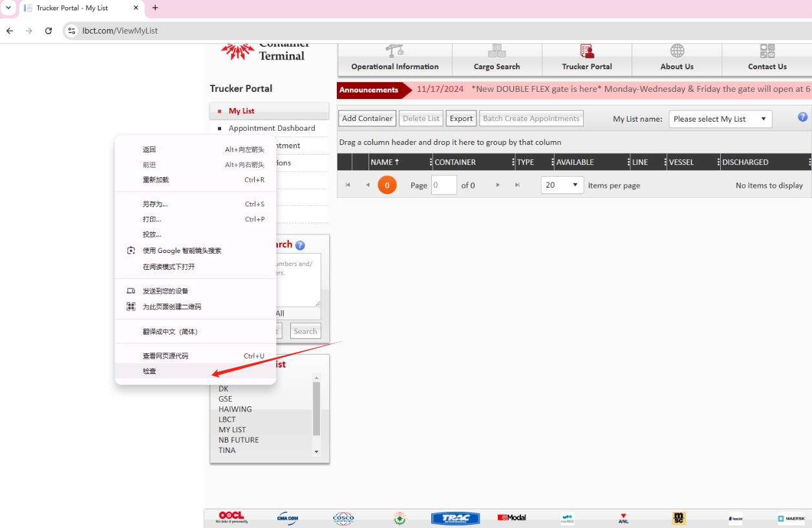812x528 pixels.
Task: Click the MAERSK logo in the footer
Action: pyautogui.click(x=791, y=518)
